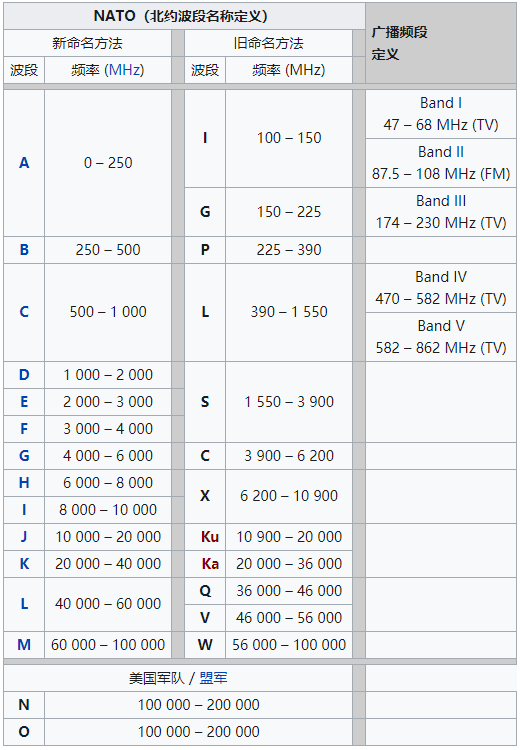Follow the band K link
Screen dimensions: 521x750
[x=24, y=564]
